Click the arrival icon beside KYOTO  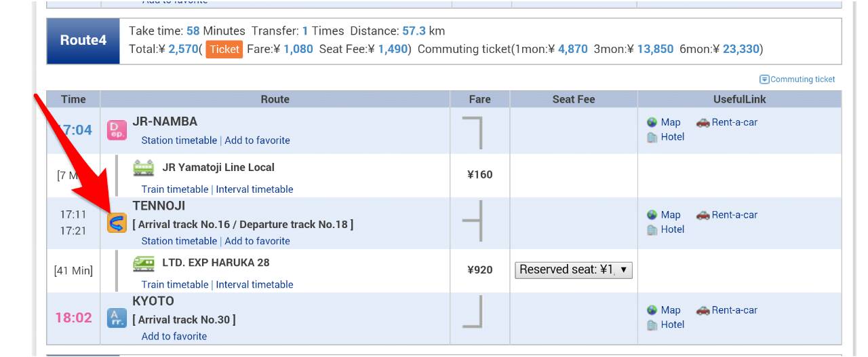click(117, 318)
